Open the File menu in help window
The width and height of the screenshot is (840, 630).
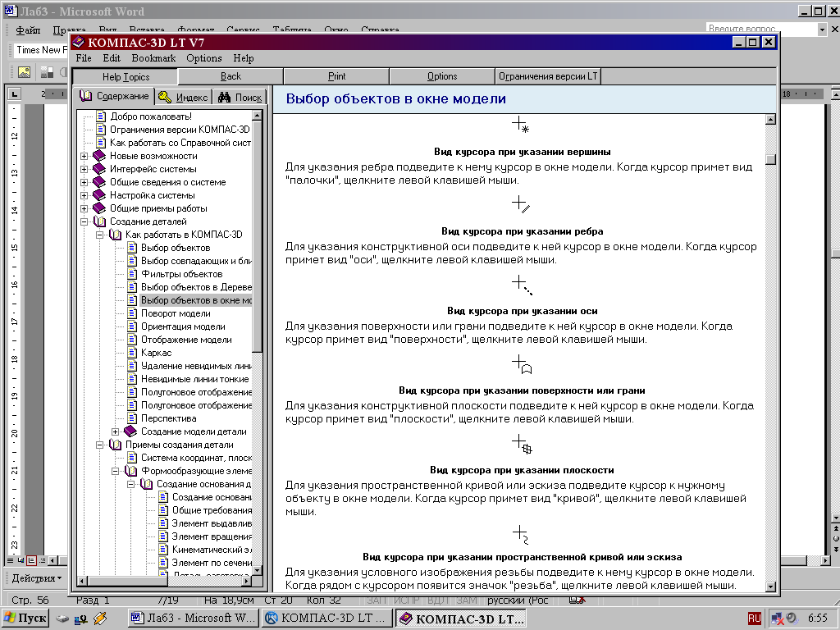pyautogui.click(x=84, y=58)
